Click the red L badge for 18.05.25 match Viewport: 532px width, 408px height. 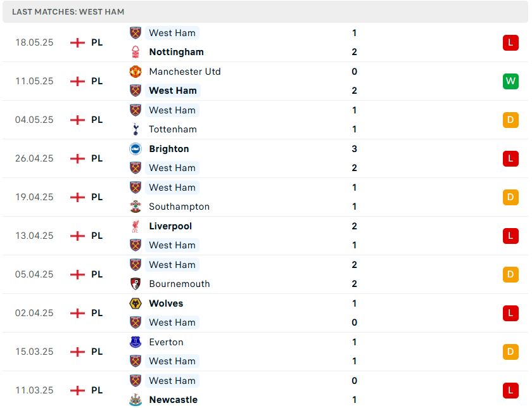click(x=510, y=42)
